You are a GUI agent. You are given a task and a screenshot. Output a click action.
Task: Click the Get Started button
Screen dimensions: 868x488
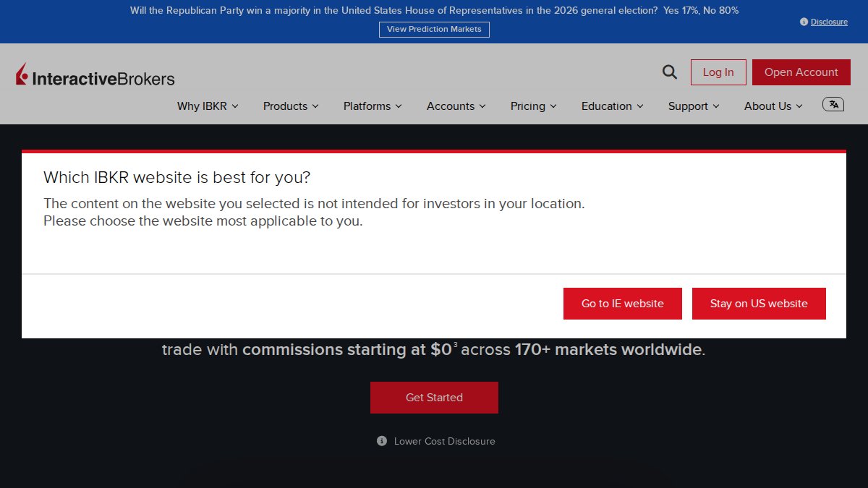coord(434,398)
